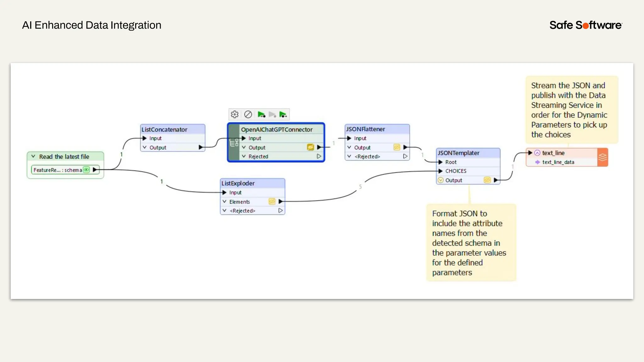Image resolution: width=644 pixels, height=362 pixels.
Task: Expand the OpenAIChatGPTConnector Rejected port
Action: tap(244, 156)
